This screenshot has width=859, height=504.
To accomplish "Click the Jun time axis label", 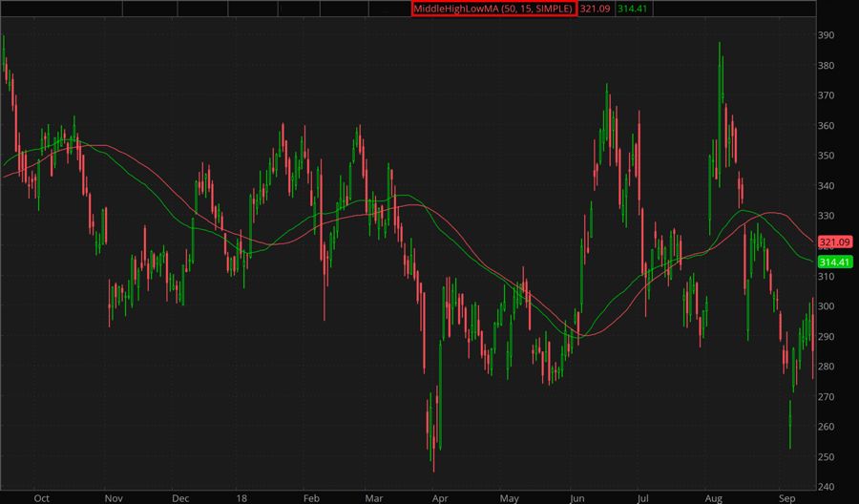I will [576, 497].
